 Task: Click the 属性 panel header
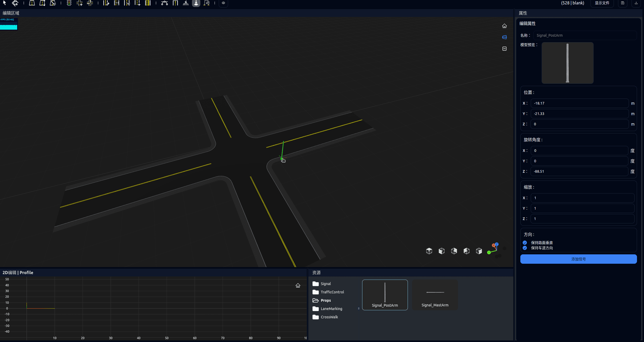[523, 13]
